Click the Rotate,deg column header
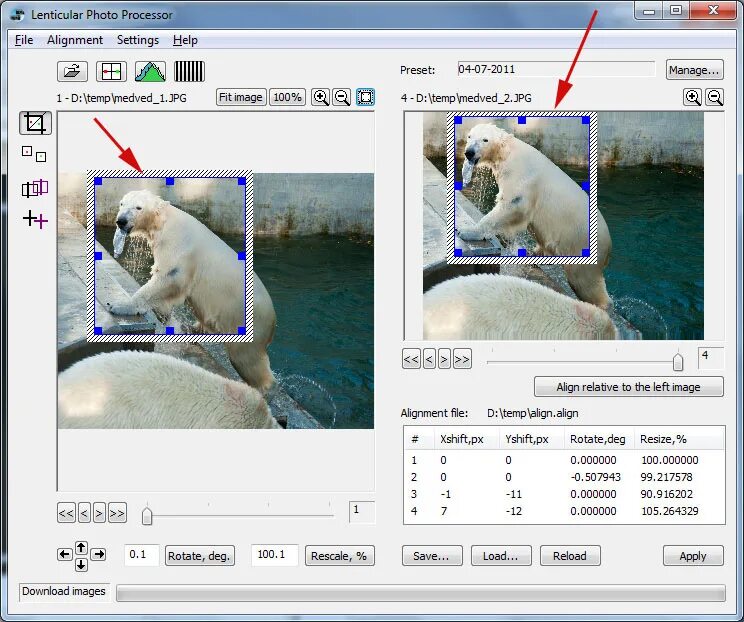The width and height of the screenshot is (744, 622). tap(599, 439)
